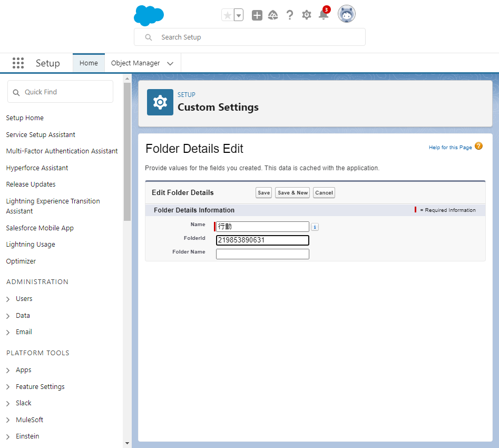Expand the Users section in sidebar
Screen dimensions: 499x448
8,299
